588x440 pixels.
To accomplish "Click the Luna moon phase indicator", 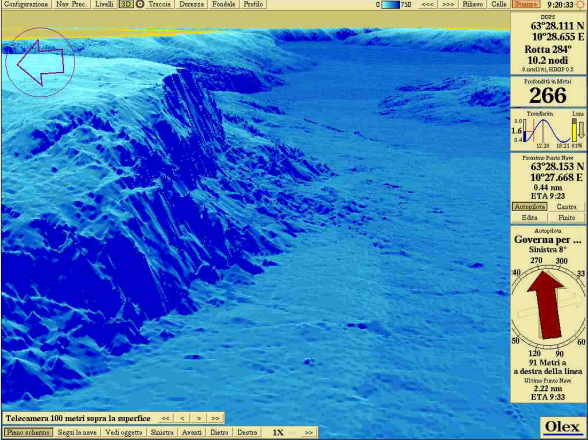I will tap(578, 130).
